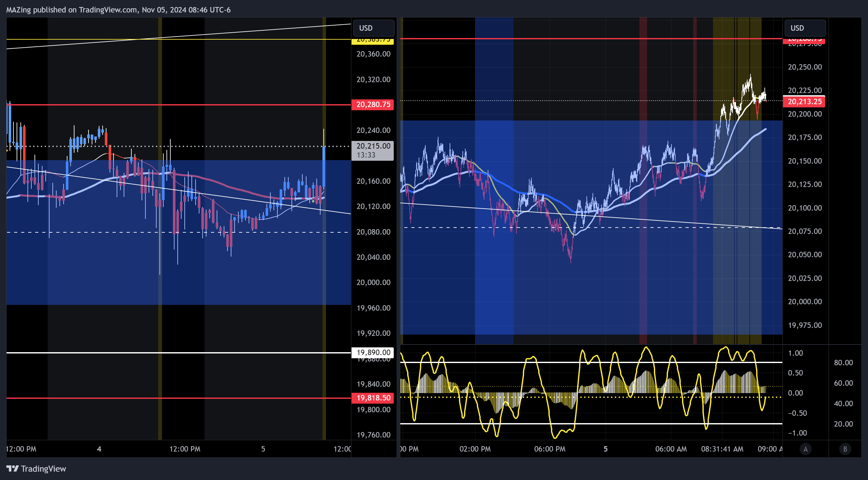
Task: Click the yellow price label atop the left price axis
Action: point(373,41)
